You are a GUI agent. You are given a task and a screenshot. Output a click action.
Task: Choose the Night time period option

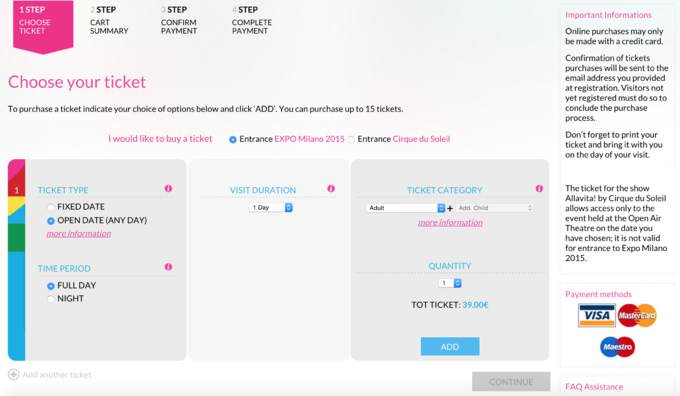tap(51, 299)
